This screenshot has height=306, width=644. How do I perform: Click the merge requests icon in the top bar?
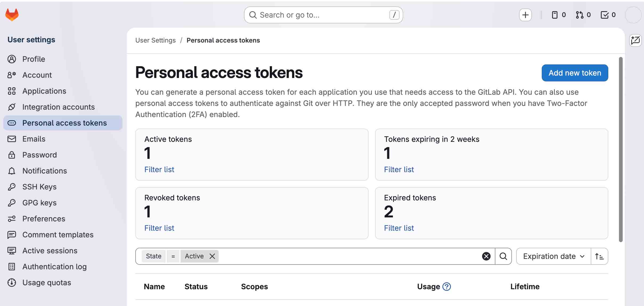pyautogui.click(x=580, y=15)
